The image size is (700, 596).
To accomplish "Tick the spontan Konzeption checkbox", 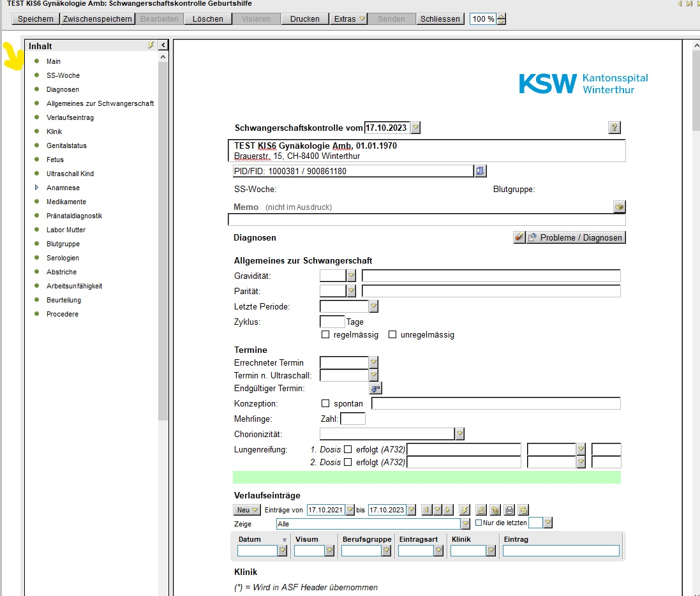I will click(325, 403).
